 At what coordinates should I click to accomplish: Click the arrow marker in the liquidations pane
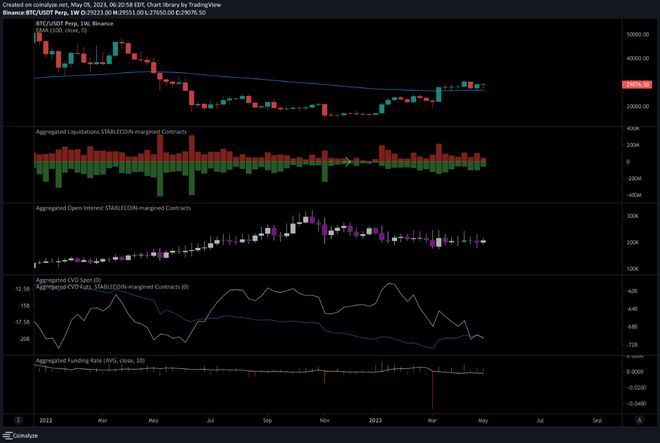click(x=347, y=161)
